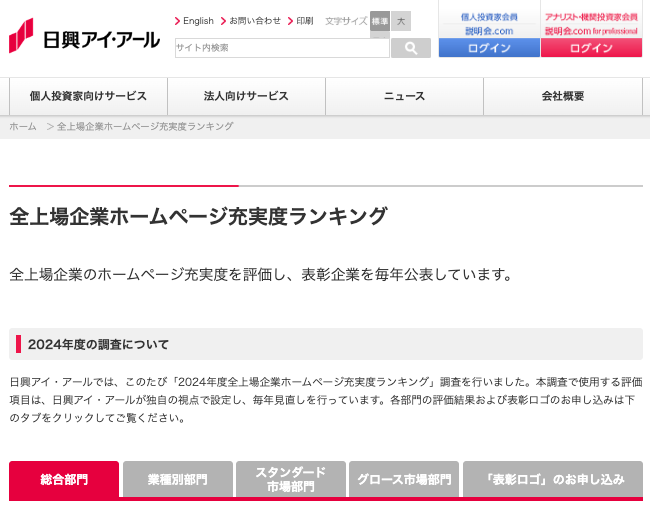Click the magnifying glass search button
The height and width of the screenshot is (510, 650).
[x=410, y=48]
